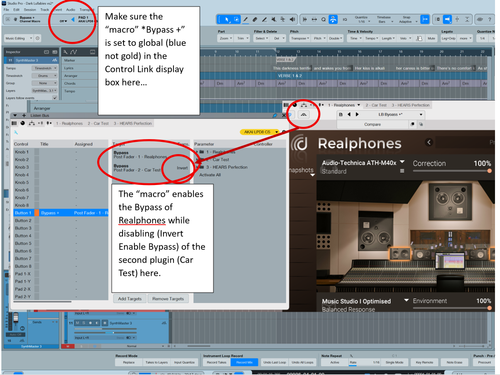Select the Button 1 Bypass + row
The width and height of the screenshot is (500, 375).
[61, 213]
